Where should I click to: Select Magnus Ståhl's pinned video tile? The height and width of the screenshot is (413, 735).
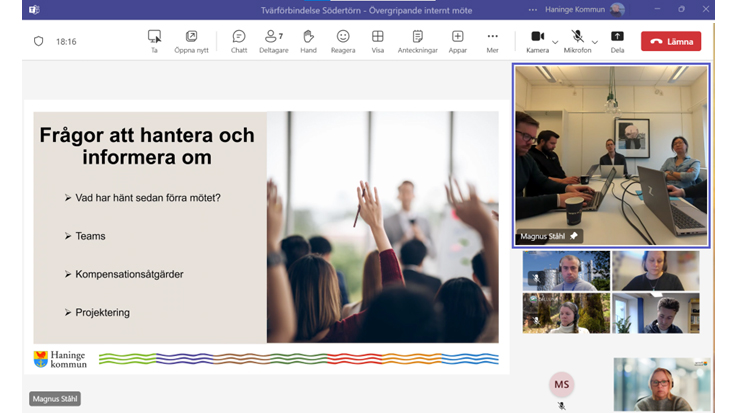coord(611,155)
